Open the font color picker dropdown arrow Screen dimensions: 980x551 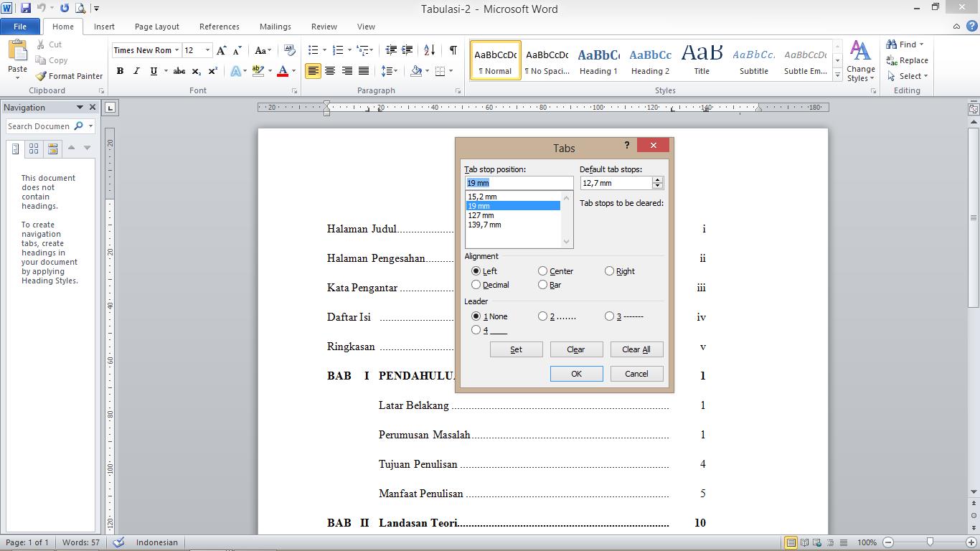293,71
